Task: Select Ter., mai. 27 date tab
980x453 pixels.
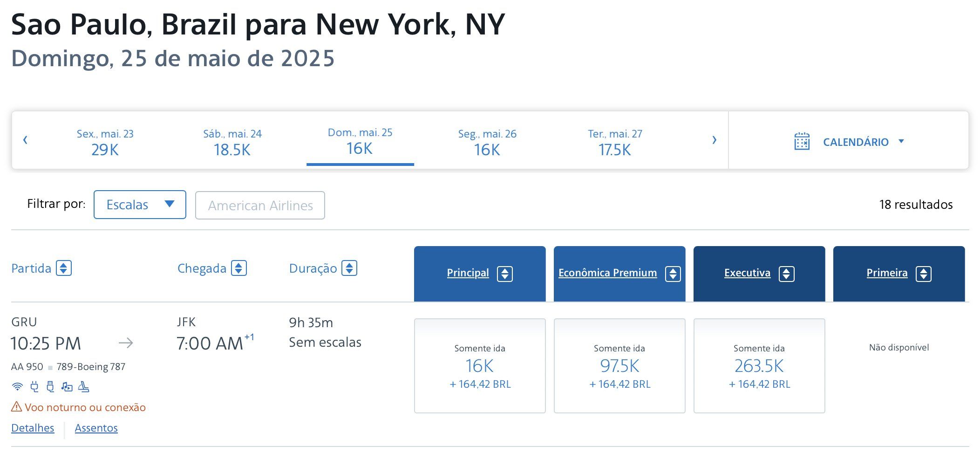Action: (615, 142)
